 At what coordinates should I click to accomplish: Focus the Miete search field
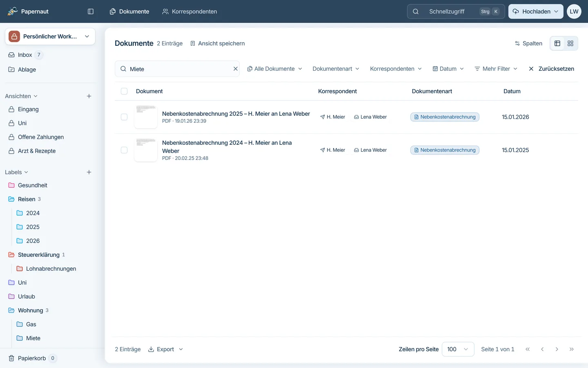[178, 69]
